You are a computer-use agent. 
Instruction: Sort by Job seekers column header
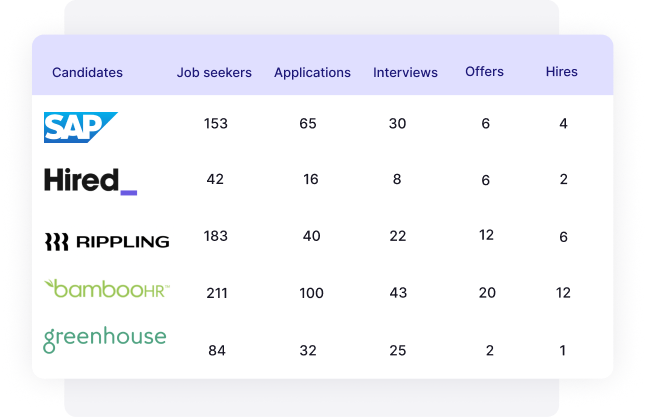(x=214, y=73)
